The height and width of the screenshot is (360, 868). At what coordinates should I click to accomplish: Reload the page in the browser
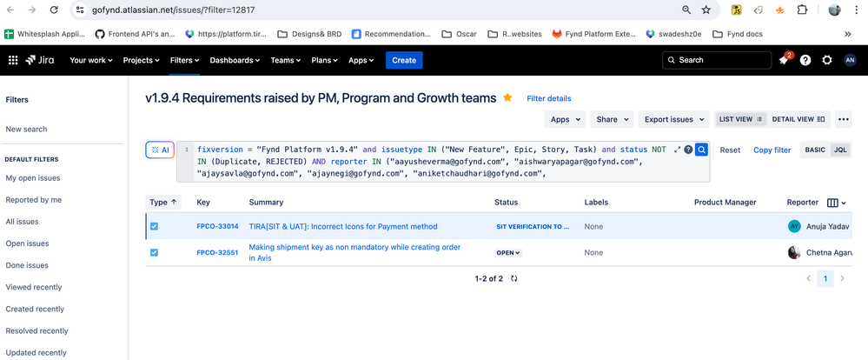(x=54, y=10)
